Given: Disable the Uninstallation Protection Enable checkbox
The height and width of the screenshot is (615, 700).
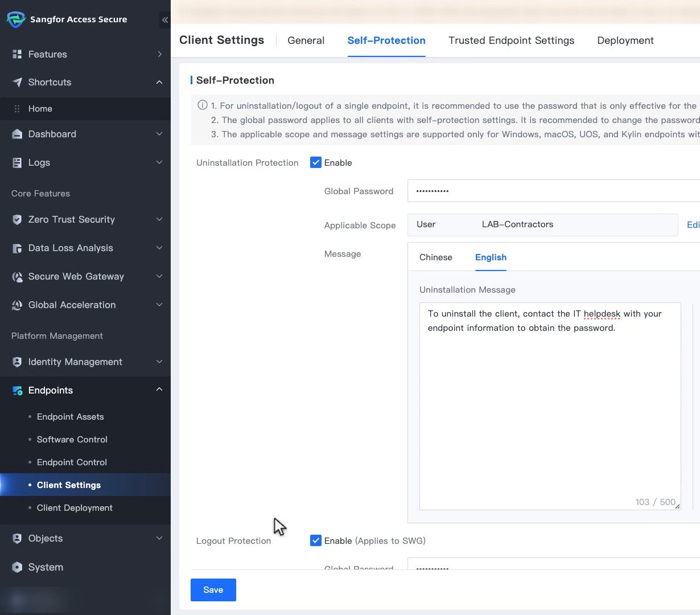Looking at the screenshot, I should click(316, 162).
